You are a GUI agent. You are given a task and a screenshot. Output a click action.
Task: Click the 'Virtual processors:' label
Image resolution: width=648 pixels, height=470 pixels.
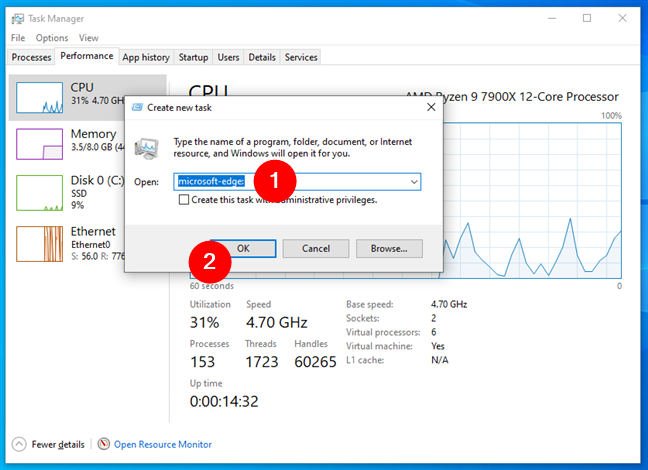(x=383, y=332)
